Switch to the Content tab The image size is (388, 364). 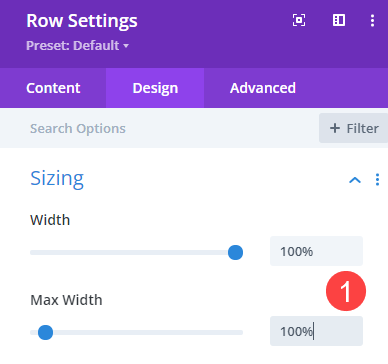point(53,88)
